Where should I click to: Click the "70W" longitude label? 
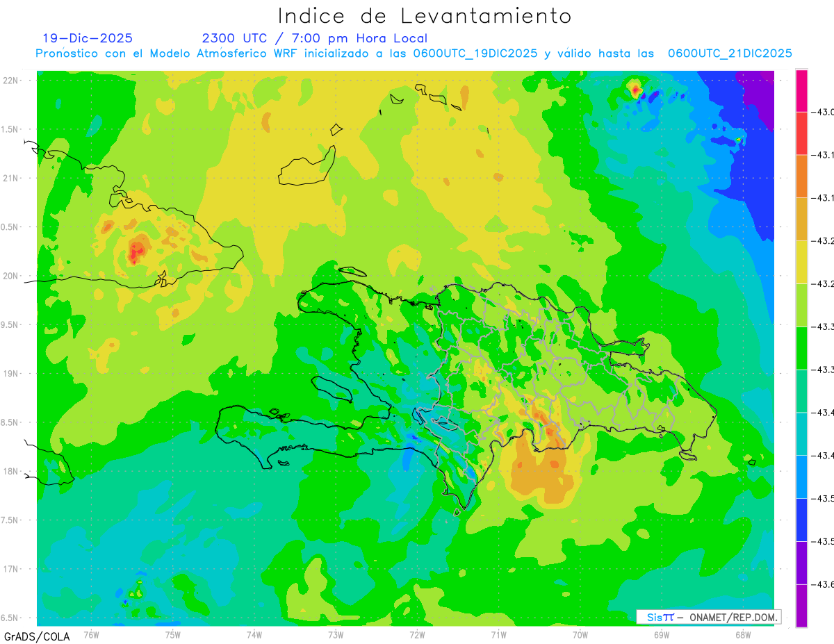(580, 634)
